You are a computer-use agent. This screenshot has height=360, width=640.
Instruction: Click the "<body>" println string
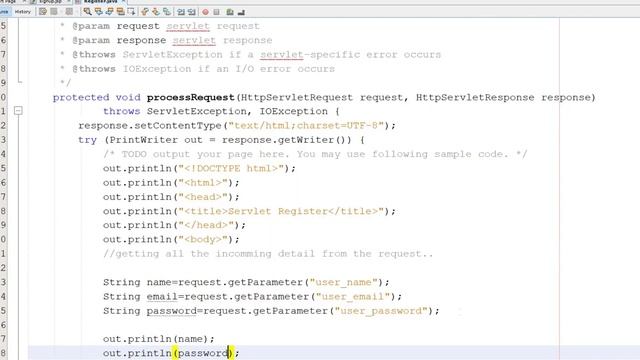(x=203, y=240)
